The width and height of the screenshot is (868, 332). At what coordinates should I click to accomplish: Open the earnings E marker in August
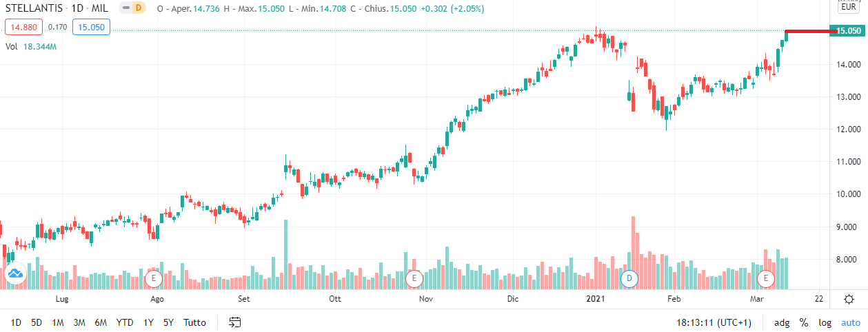pos(154,279)
